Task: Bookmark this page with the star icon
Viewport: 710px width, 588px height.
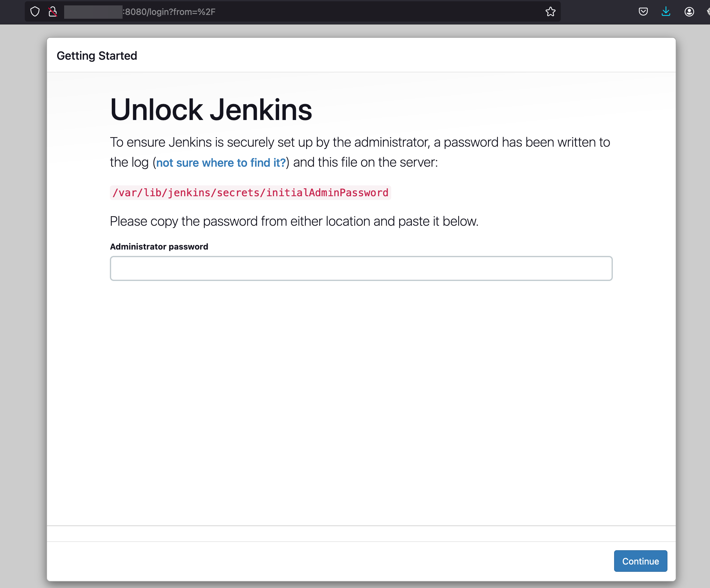Action: 550,12
